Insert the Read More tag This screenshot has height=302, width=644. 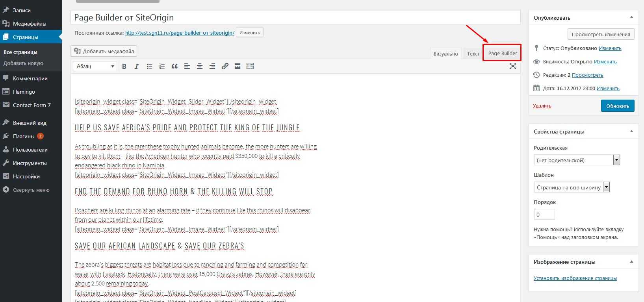238,67
